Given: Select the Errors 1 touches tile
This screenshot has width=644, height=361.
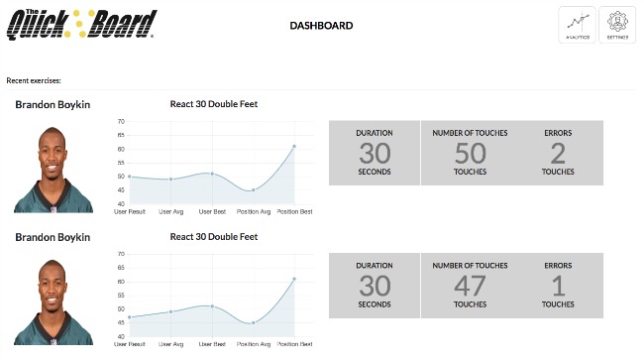Looking at the screenshot, I should [558, 286].
